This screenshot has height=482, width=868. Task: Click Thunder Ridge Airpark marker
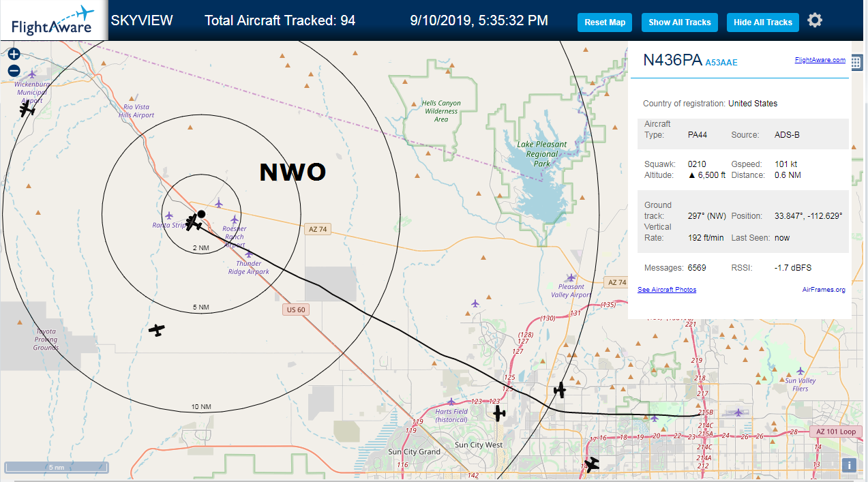(x=249, y=254)
